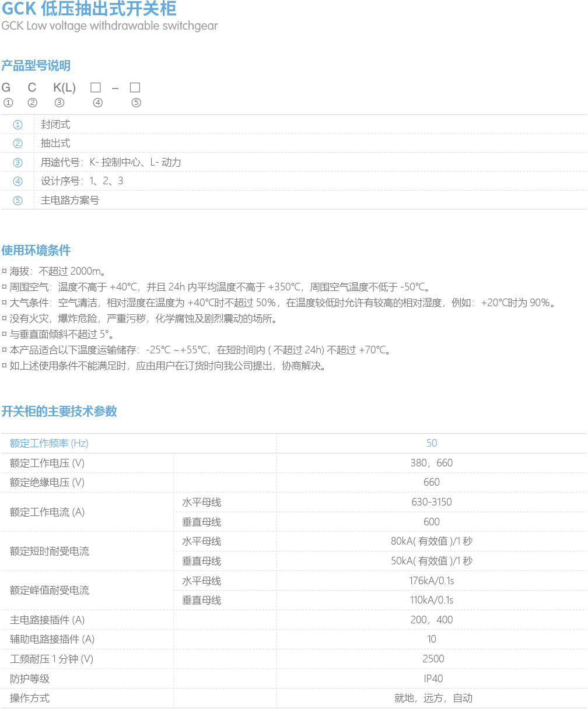Select the value "80kA( 有效值 )/1 秒"

coord(432,541)
